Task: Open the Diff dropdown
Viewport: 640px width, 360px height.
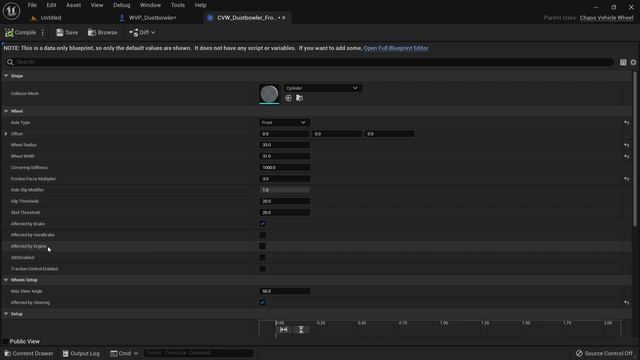Action: tap(142, 32)
